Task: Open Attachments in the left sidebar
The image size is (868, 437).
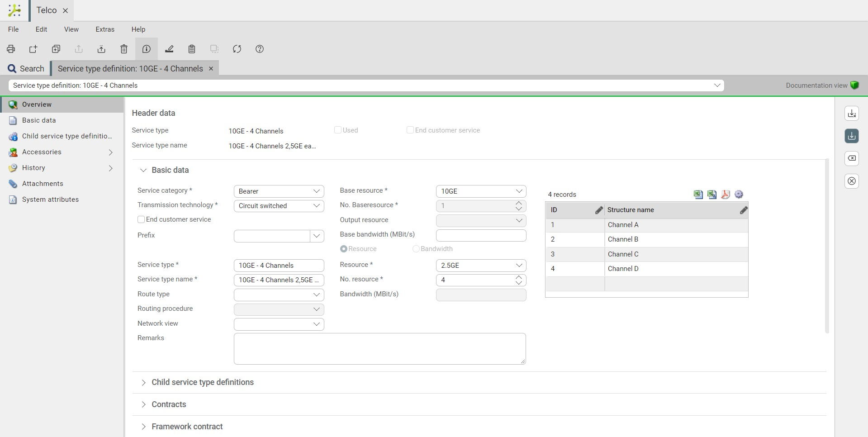Action: pos(43,184)
